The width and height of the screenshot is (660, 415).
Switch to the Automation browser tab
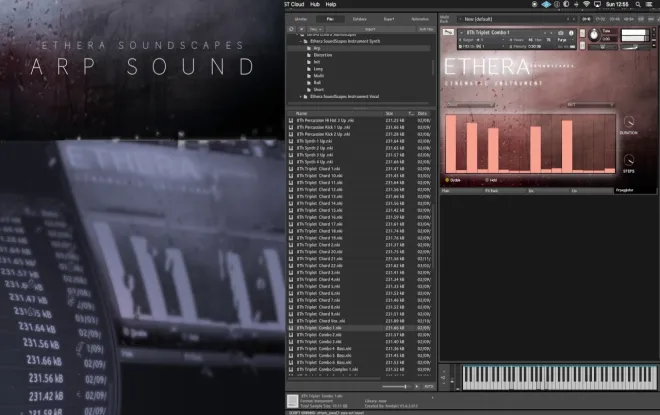pyautogui.click(x=420, y=19)
